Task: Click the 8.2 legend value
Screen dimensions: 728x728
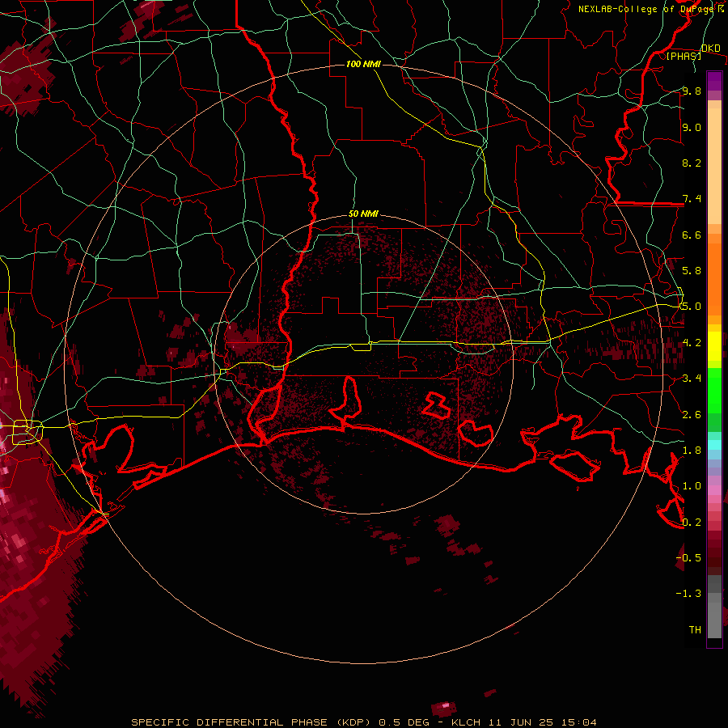Action: [692, 163]
